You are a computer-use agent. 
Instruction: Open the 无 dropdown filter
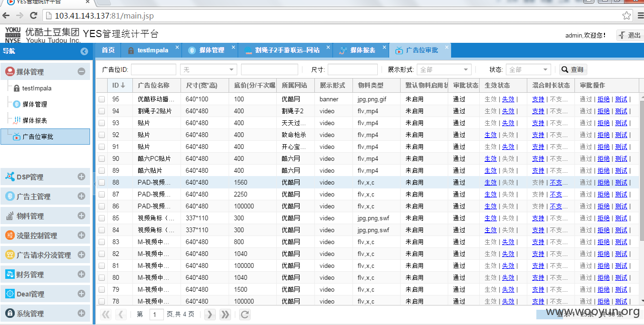208,69
